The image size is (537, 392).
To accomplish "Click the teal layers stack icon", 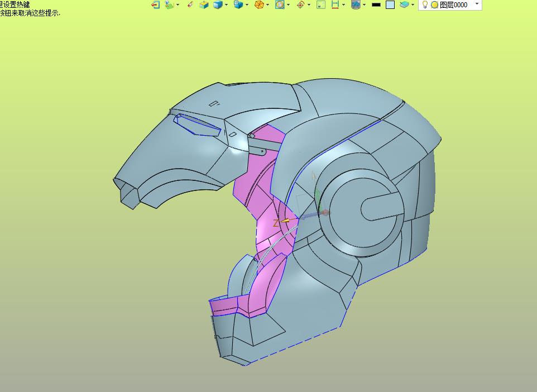I will point(405,5).
